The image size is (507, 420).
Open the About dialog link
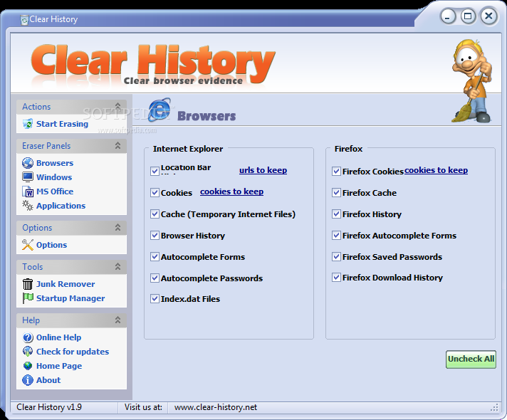point(48,380)
